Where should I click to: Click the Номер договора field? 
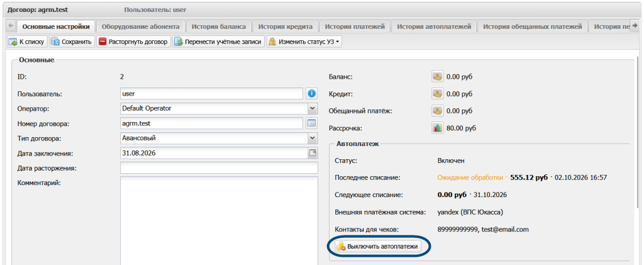coord(212,123)
